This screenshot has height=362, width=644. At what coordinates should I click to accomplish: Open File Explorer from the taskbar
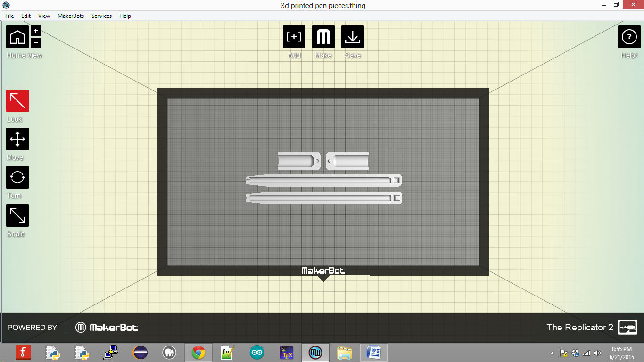click(345, 353)
